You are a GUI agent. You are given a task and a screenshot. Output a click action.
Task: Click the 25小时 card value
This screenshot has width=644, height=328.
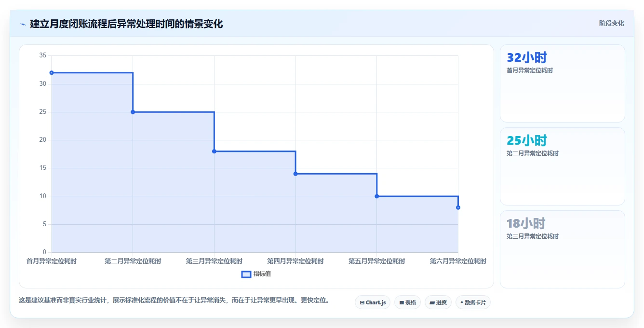(x=527, y=141)
